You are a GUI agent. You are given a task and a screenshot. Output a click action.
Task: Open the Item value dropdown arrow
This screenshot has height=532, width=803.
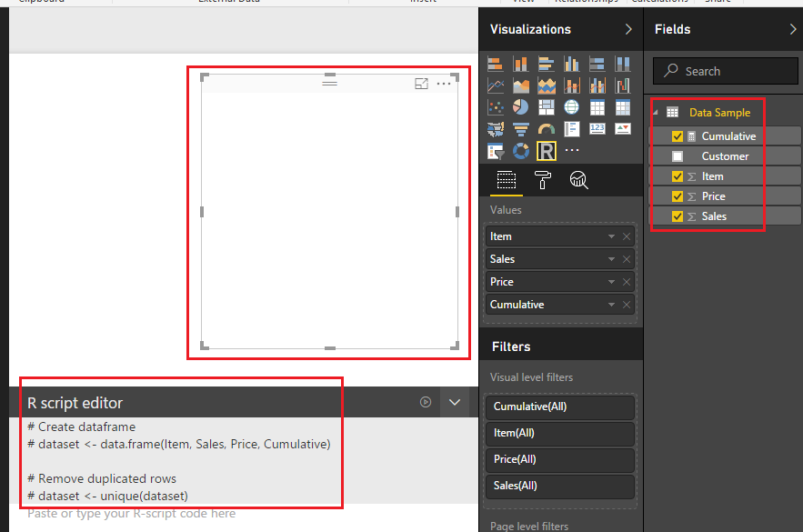pyautogui.click(x=611, y=236)
